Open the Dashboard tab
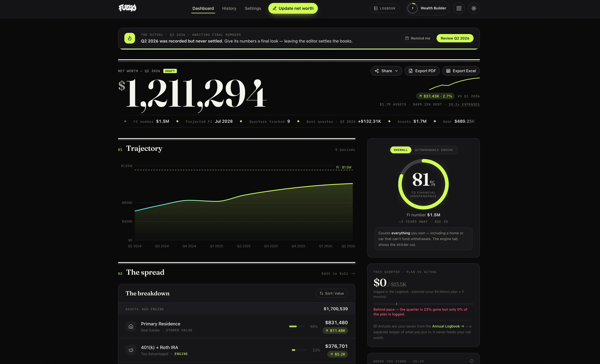Screen dimensions: 600x364 point(203,8)
